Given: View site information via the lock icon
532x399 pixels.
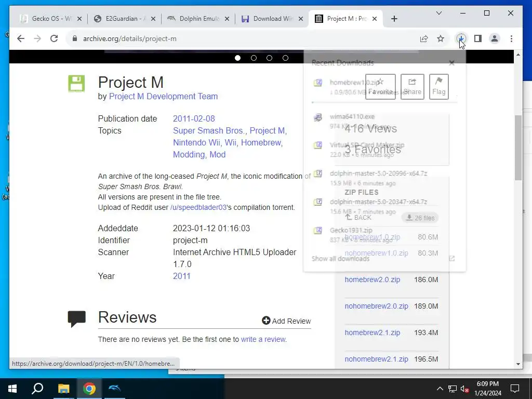Looking at the screenshot, I should 75,38.
